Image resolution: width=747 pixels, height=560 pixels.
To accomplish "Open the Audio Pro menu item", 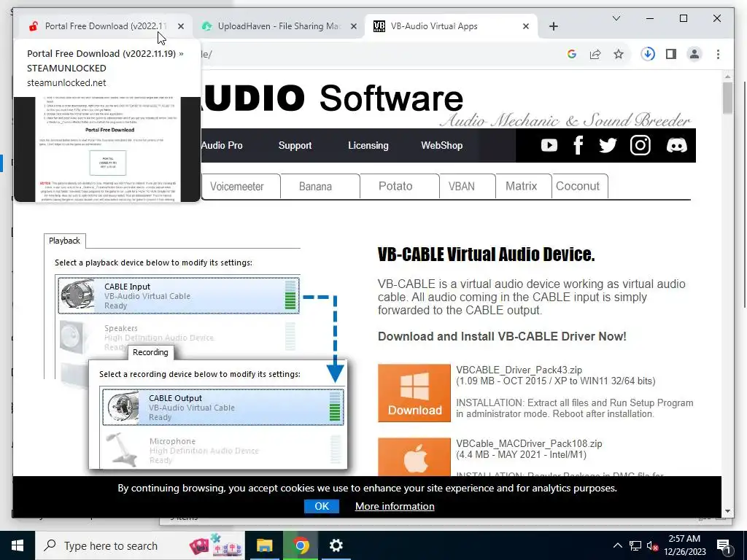I will coord(222,146).
